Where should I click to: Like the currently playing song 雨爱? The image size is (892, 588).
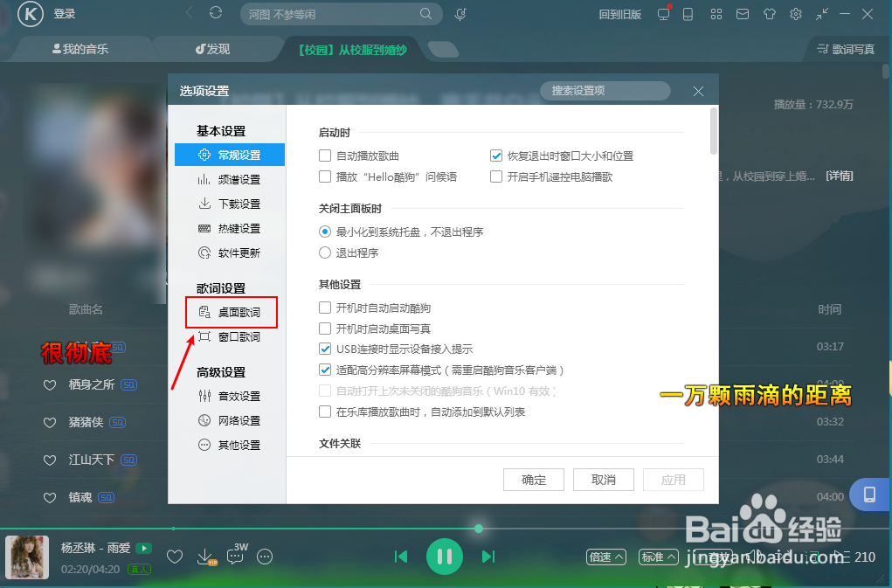pyautogui.click(x=175, y=557)
